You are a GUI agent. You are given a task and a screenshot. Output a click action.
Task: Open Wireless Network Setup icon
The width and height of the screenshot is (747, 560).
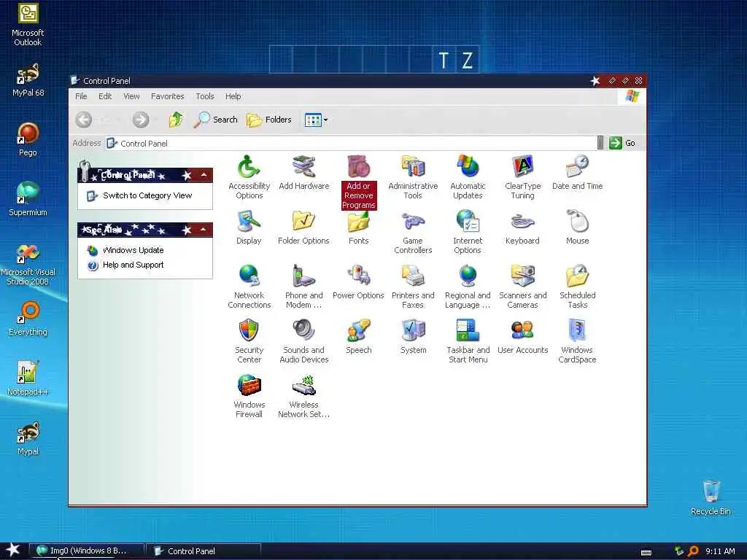[x=303, y=396]
